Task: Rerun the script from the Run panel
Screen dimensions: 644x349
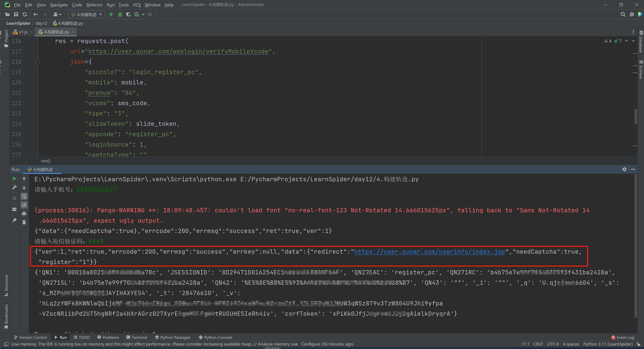Action: click(x=15, y=179)
